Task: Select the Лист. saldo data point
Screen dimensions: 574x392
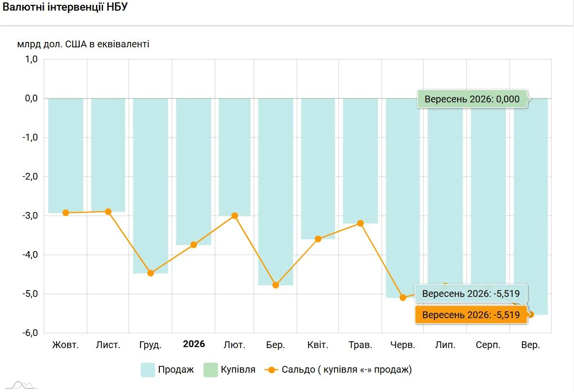Action: [x=108, y=211]
